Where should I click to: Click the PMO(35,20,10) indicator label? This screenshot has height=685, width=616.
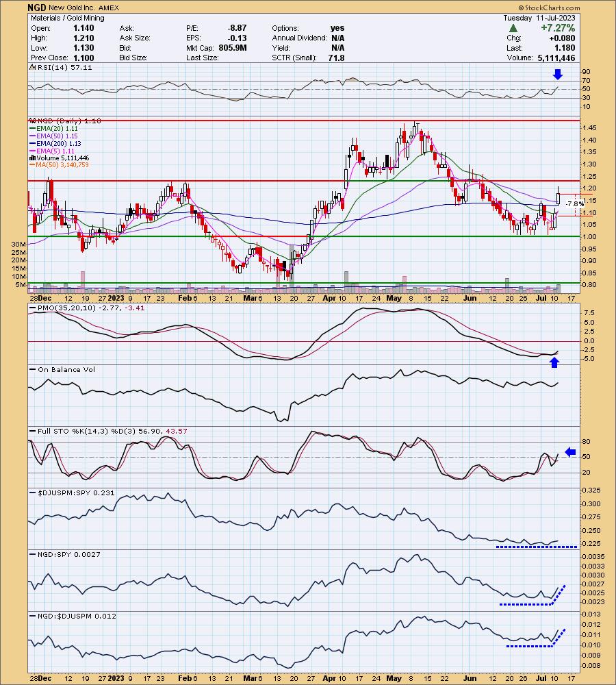point(87,308)
